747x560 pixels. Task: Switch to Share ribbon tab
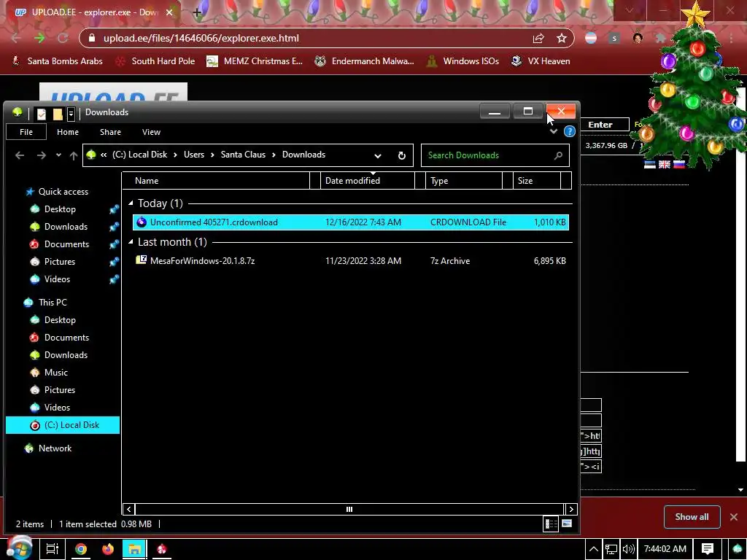coord(110,132)
